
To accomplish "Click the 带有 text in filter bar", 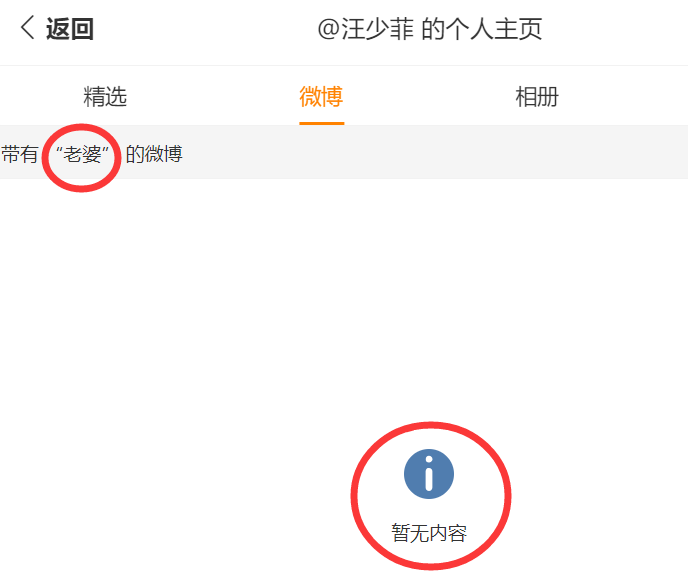I will (x=19, y=154).
